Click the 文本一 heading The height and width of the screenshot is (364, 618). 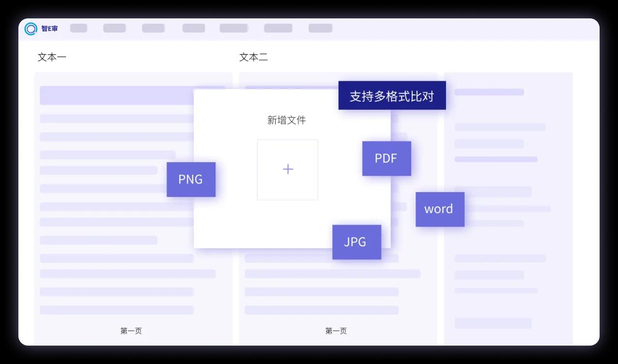pos(52,57)
